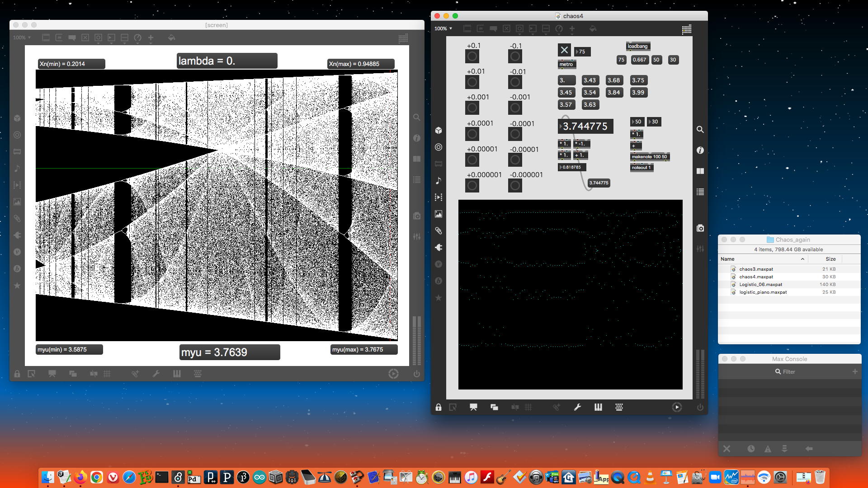Open the camera snapshots icon in chaos4 sidebar
The width and height of the screenshot is (868, 488).
click(700, 228)
